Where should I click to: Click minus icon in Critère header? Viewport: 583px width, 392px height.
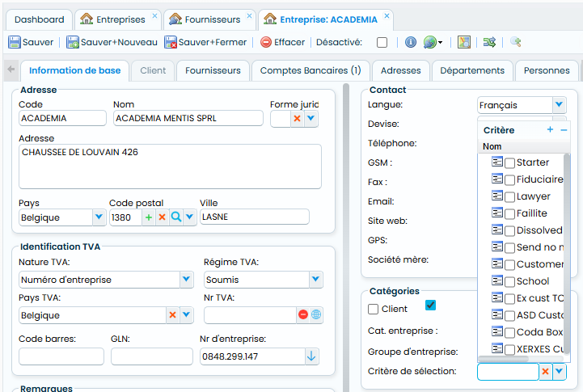coord(564,129)
